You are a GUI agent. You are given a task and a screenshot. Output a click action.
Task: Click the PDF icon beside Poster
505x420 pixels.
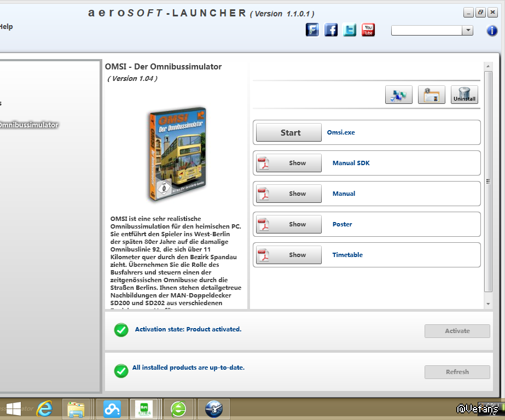(264, 224)
